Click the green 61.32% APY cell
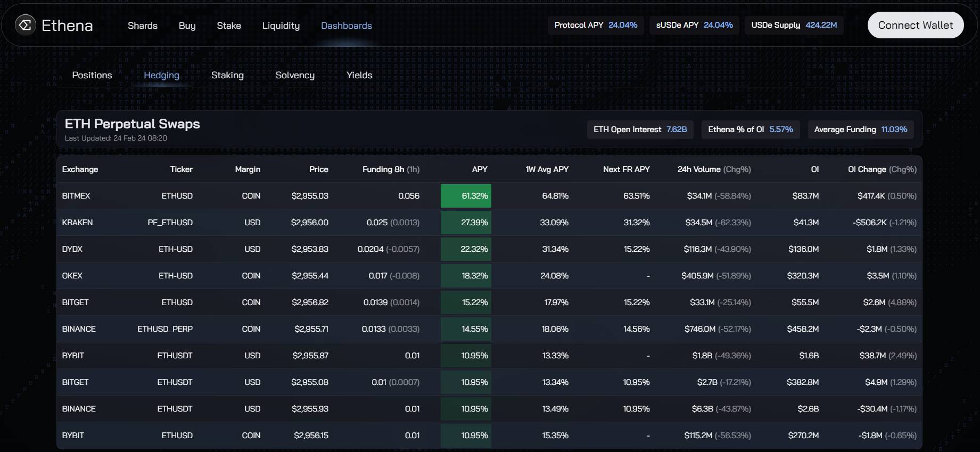The width and height of the screenshot is (980, 452). [466, 196]
